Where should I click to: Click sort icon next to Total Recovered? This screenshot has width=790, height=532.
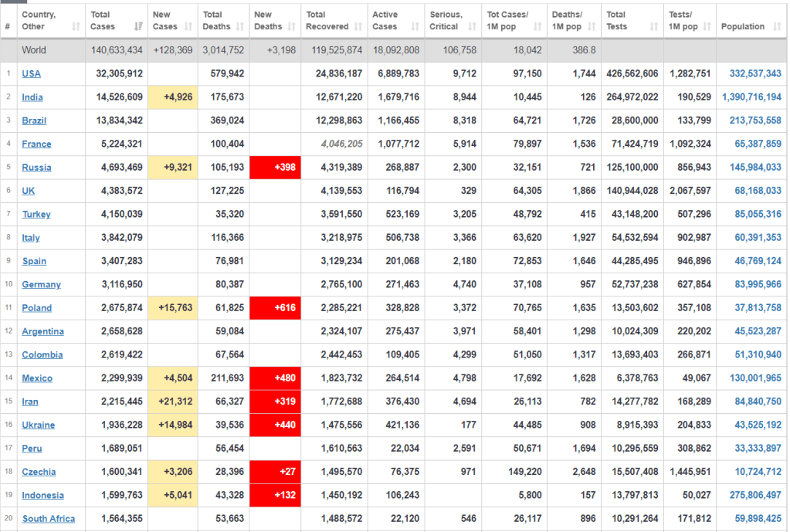point(360,27)
